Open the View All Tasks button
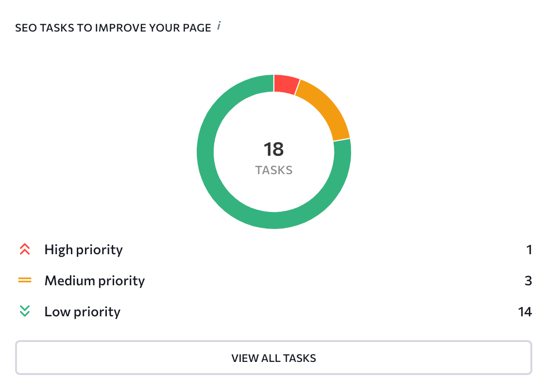The width and height of the screenshot is (543, 392). point(273,358)
